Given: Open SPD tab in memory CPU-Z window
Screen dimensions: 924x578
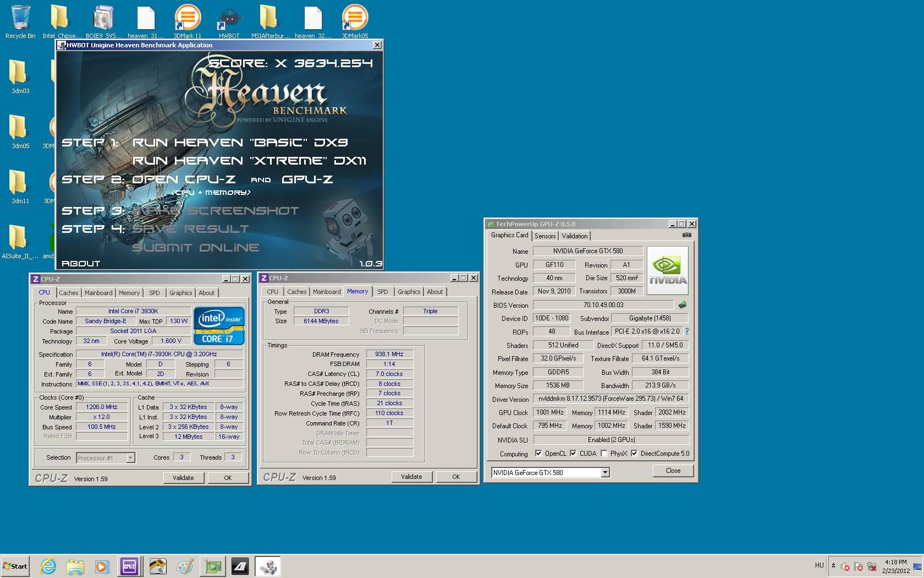Looking at the screenshot, I should 383,292.
